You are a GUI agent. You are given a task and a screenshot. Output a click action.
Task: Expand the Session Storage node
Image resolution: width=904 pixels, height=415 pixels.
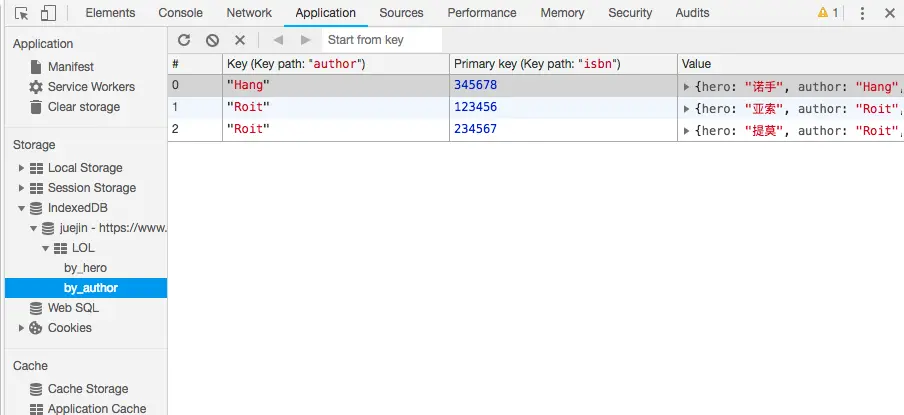[x=22, y=188]
